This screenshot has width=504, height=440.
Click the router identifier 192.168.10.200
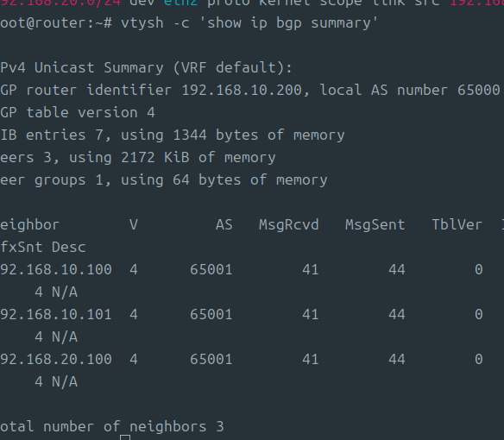click(x=242, y=91)
